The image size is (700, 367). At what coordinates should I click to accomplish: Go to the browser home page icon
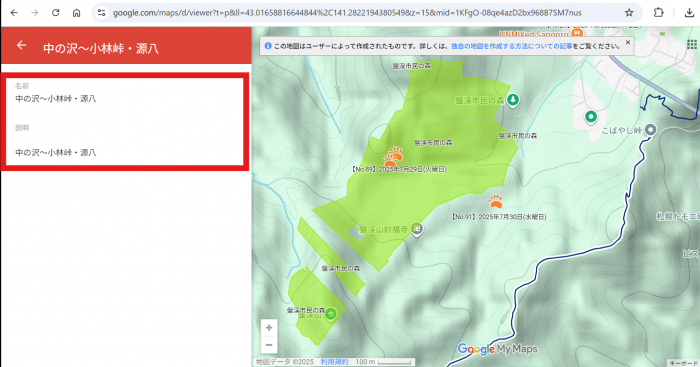(x=77, y=13)
